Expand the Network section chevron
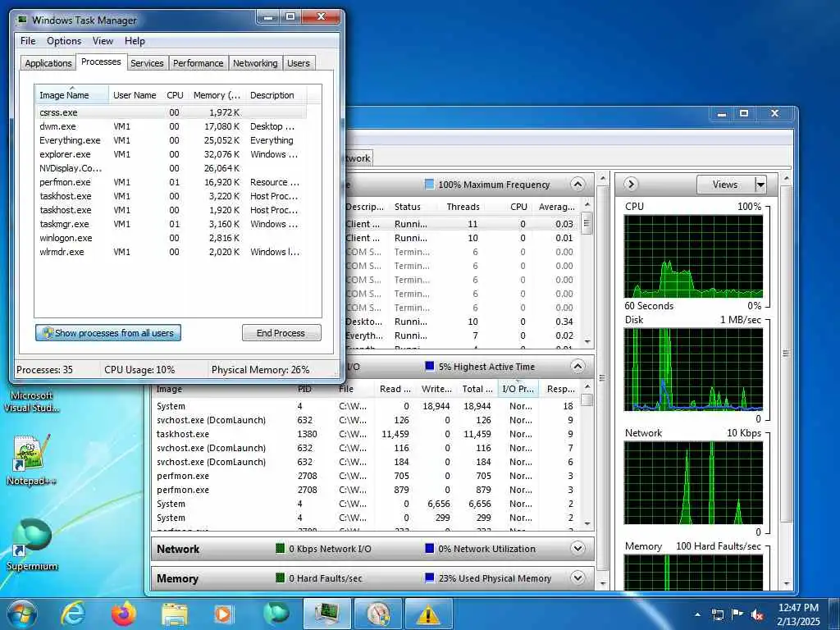This screenshot has height=630, width=840. tap(577, 549)
